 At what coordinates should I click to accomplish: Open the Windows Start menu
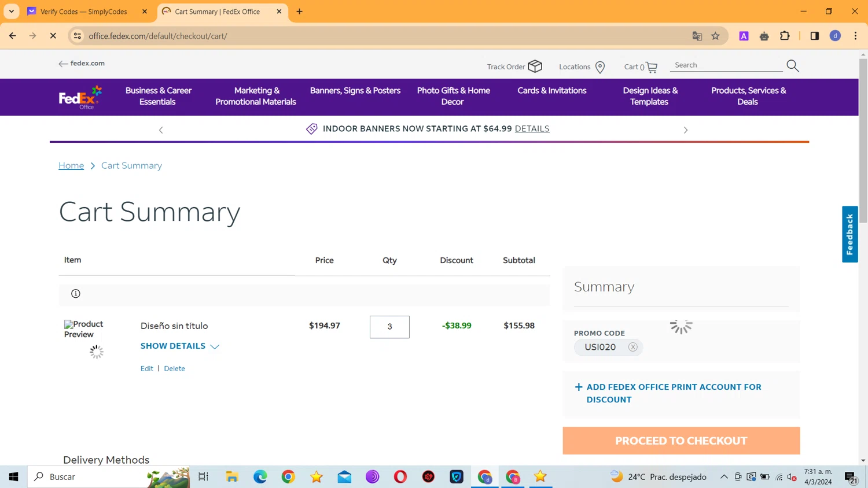coord(13,476)
